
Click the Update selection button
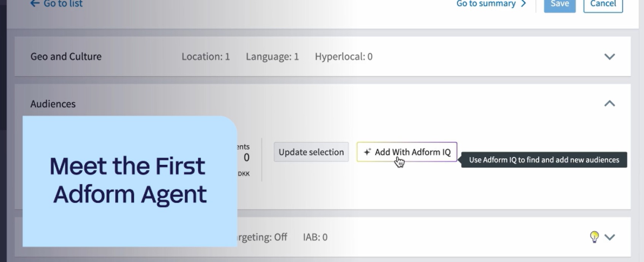[311, 152]
